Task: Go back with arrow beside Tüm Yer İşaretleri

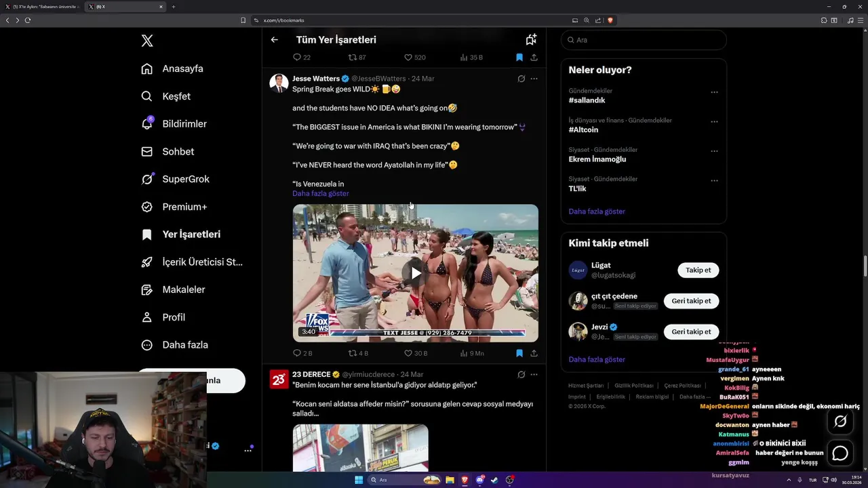Action: [275, 40]
